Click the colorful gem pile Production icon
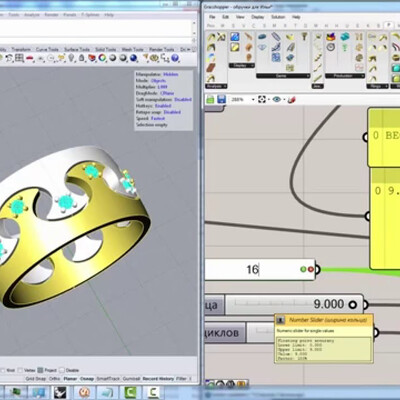The height and width of the screenshot is (400, 400). point(331,36)
